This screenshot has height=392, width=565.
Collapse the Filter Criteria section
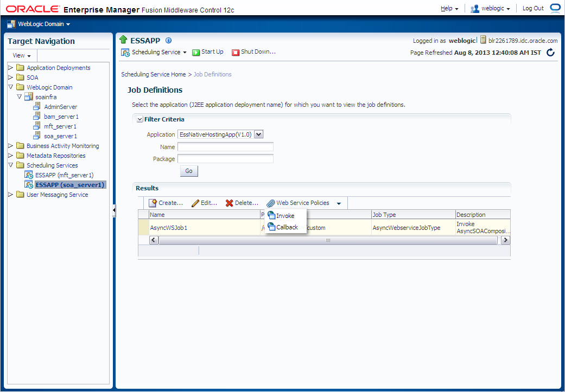140,119
